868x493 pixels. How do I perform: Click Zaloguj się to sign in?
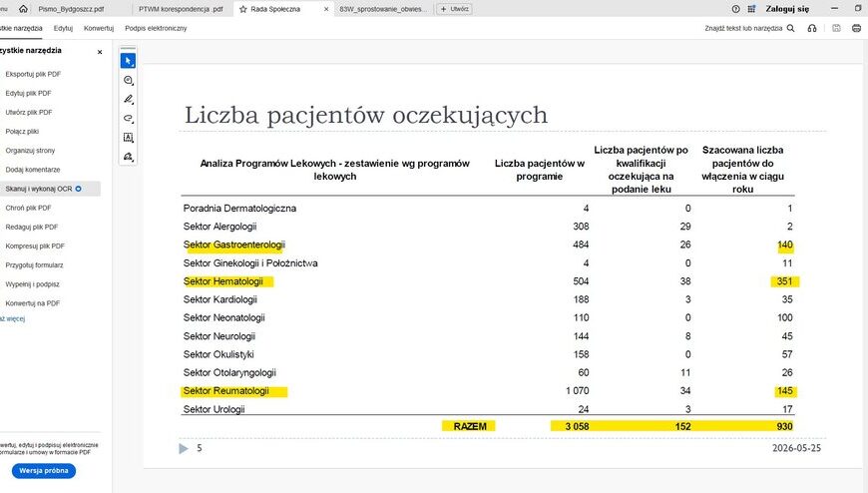click(x=787, y=9)
